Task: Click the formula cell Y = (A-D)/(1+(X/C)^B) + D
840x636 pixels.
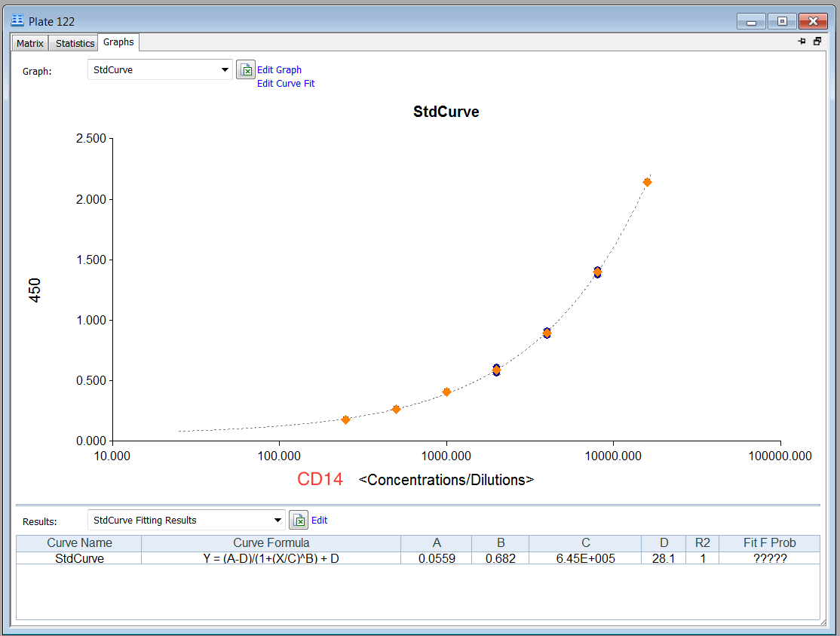Action: [x=271, y=558]
